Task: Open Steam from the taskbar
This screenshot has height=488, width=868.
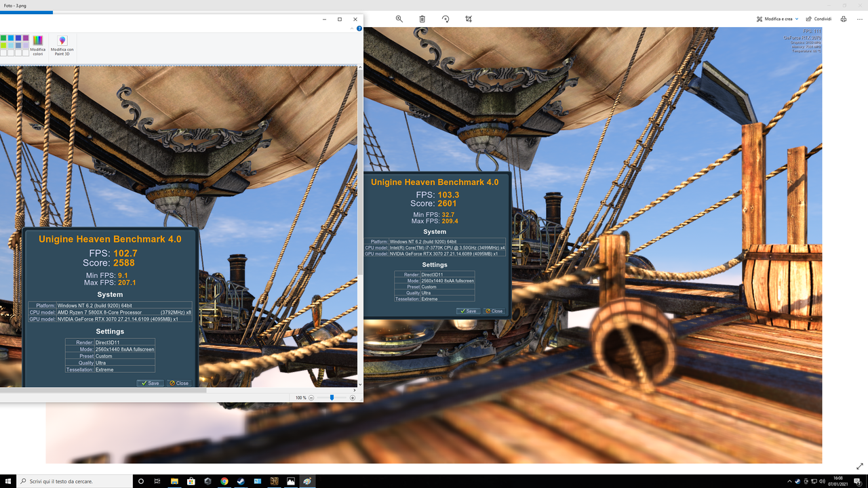Action: pyautogui.click(x=241, y=481)
